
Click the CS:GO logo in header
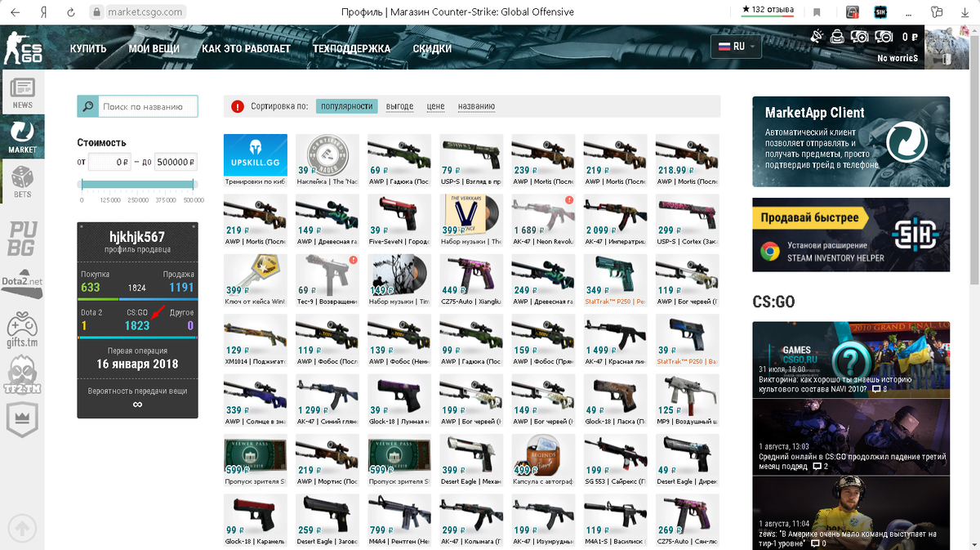(x=22, y=49)
